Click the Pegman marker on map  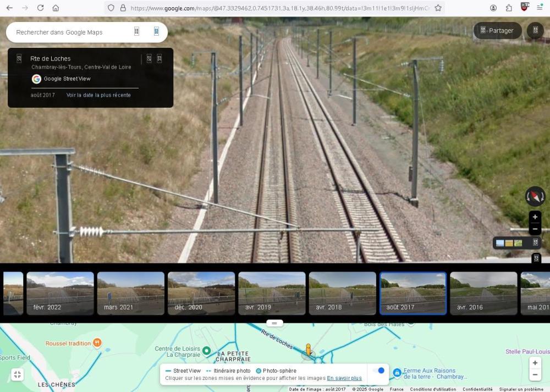308,350
